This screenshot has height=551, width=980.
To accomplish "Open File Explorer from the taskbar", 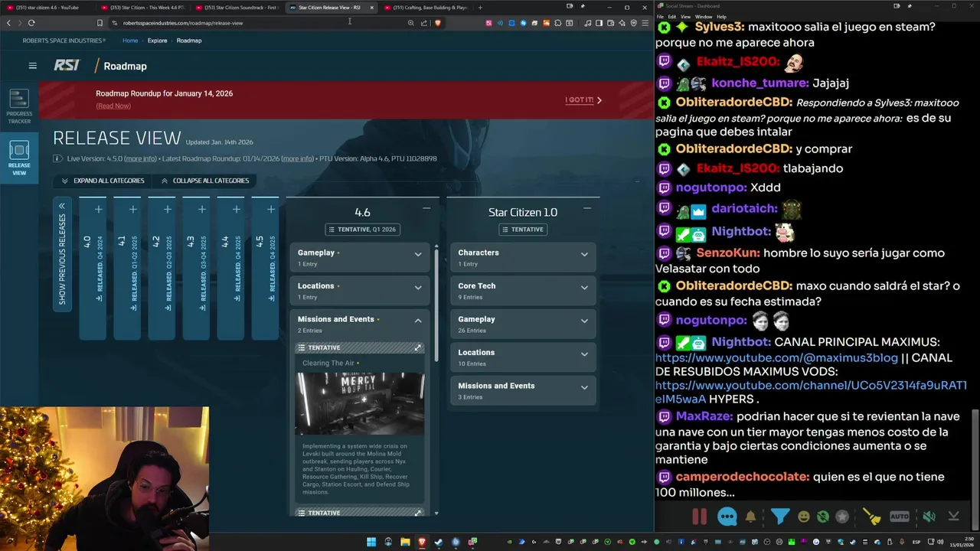I will [405, 542].
